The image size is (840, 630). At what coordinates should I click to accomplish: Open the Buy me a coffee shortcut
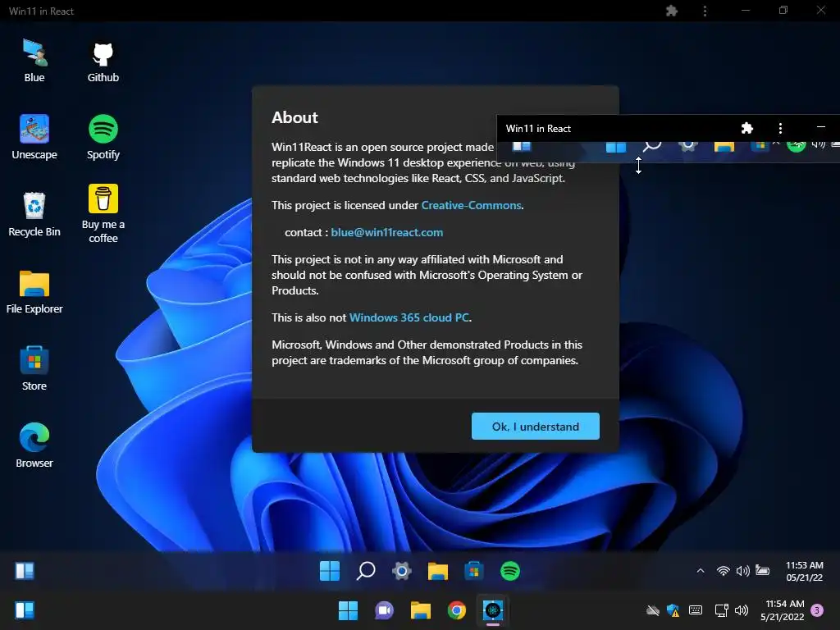103,214
